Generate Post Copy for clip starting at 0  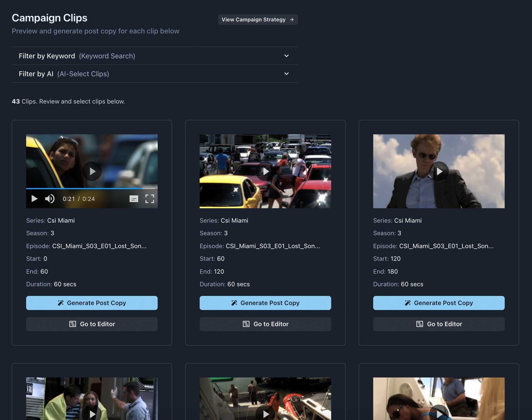92,303
